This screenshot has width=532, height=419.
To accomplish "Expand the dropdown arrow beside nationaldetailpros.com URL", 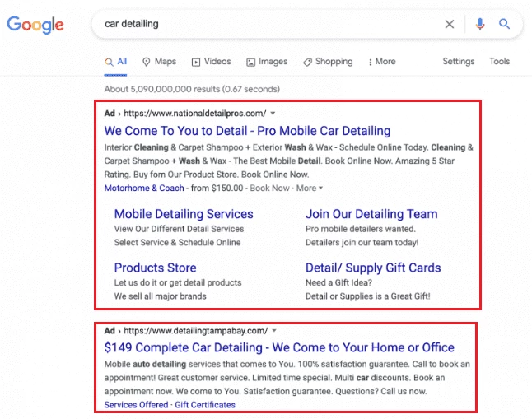I will pos(273,114).
